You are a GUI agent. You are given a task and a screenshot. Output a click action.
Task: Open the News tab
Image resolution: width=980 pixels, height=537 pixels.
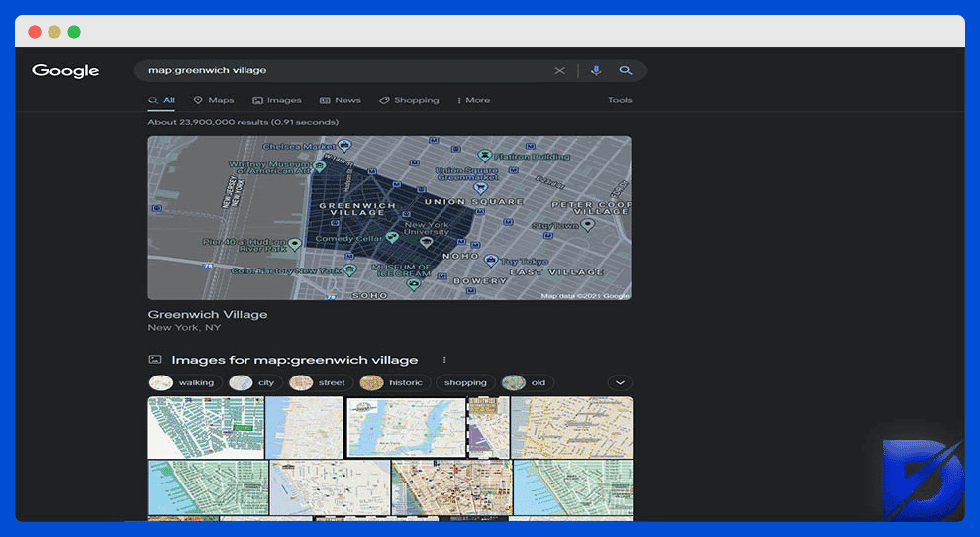(x=340, y=100)
